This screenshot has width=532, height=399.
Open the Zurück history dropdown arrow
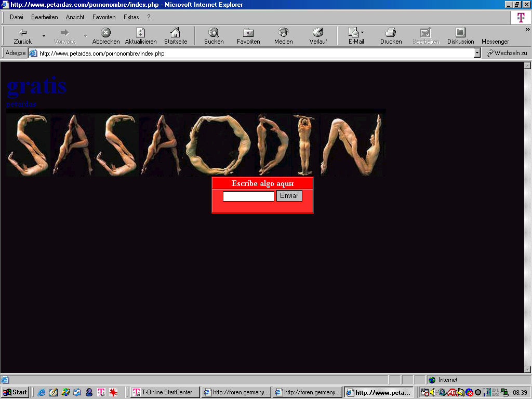click(44, 36)
